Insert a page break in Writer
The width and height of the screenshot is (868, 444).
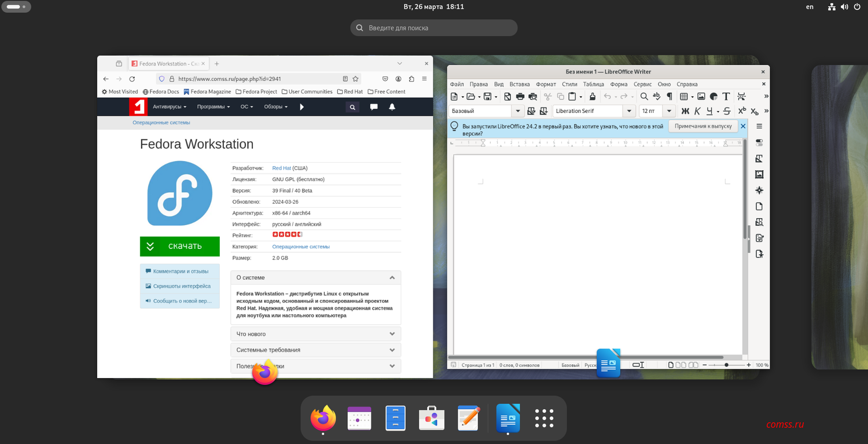click(742, 97)
